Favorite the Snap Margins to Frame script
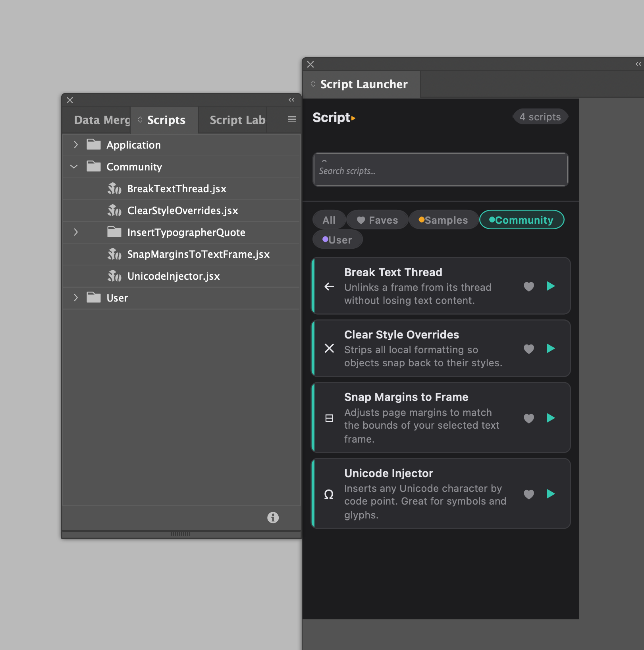The height and width of the screenshot is (650, 644). 529,418
